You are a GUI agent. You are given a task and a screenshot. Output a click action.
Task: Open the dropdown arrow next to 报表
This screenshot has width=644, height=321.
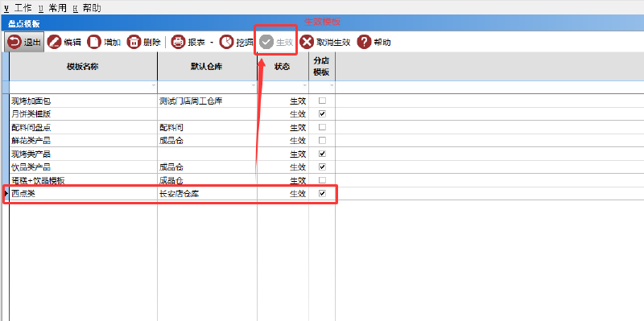[212, 42]
